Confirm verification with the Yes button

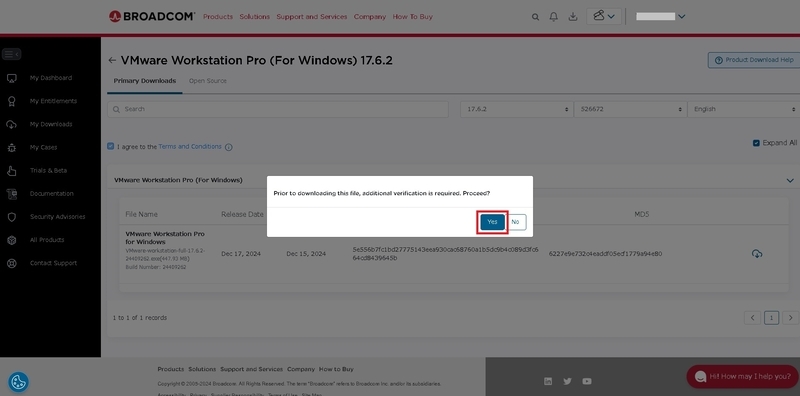(492, 222)
